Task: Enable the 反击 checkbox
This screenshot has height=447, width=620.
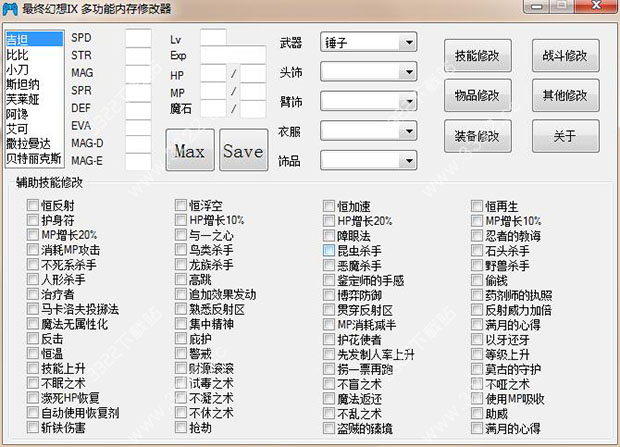Action: point(33,339)
